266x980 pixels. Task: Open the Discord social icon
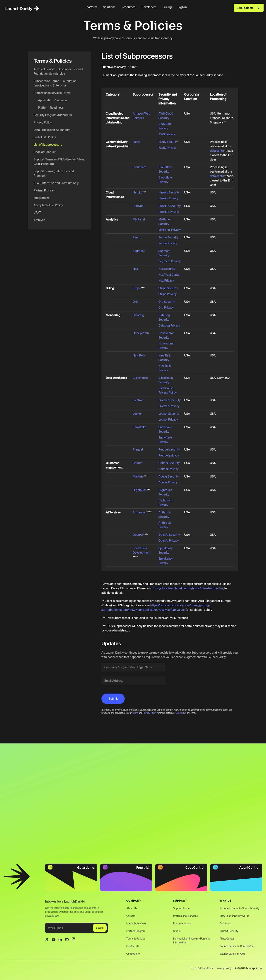click(67, 939)
